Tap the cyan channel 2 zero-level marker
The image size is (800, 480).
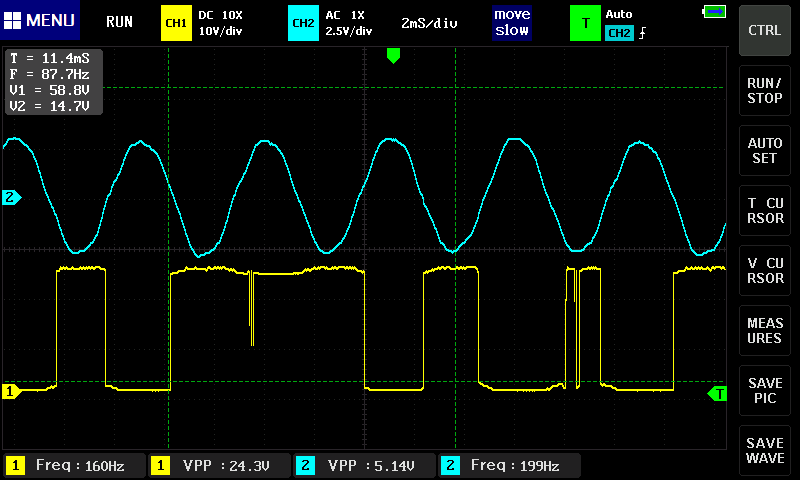coord(11,197)
